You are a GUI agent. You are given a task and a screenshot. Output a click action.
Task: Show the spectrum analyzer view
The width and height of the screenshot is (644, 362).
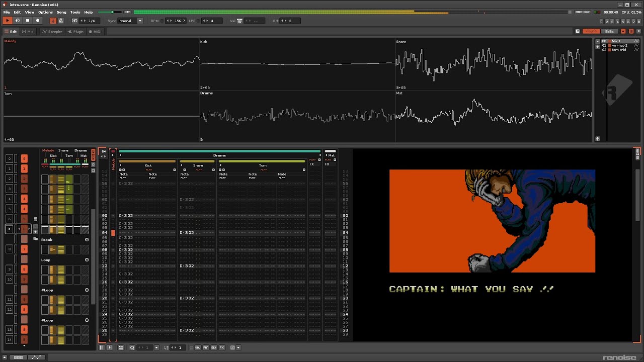610,31
